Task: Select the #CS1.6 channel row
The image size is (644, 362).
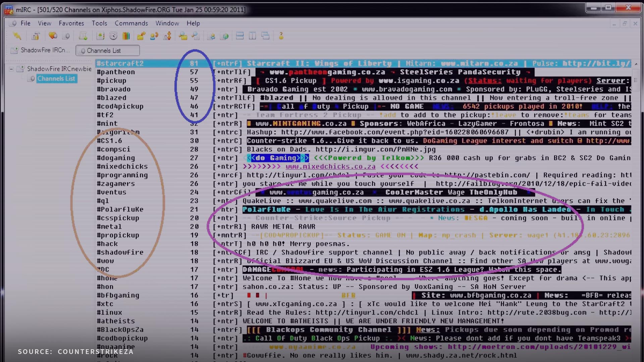Action: point(363,141)
